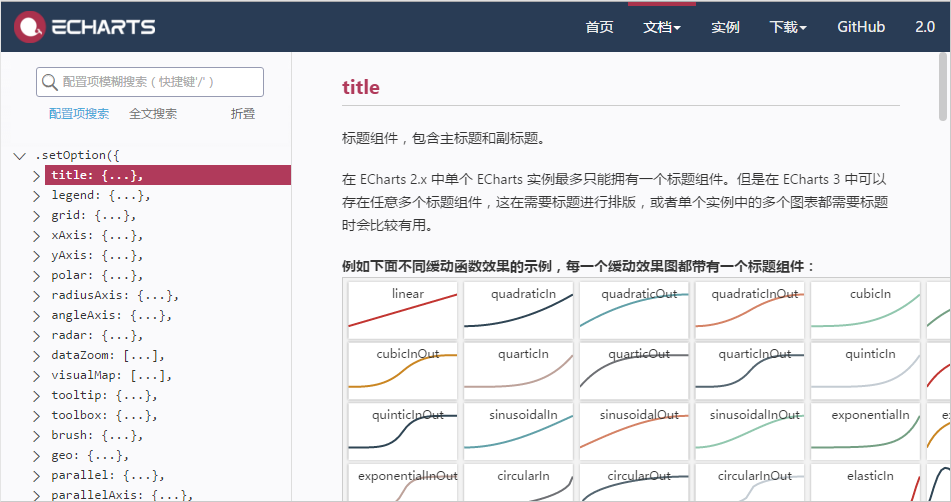
Task: Expand the toolbox tree arrow
Action: click(x=36, y=416)
